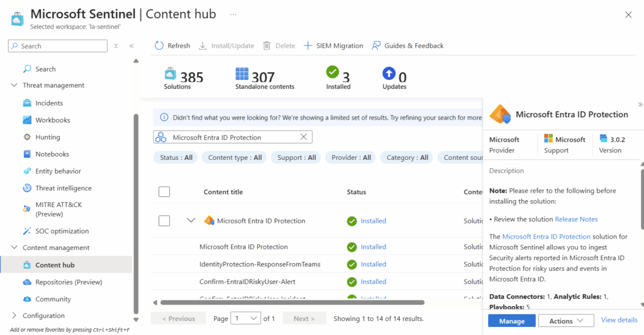Viewport: 644px width, 335px height.
Task: Expand the Configuration section
Action: pos(14,315)
